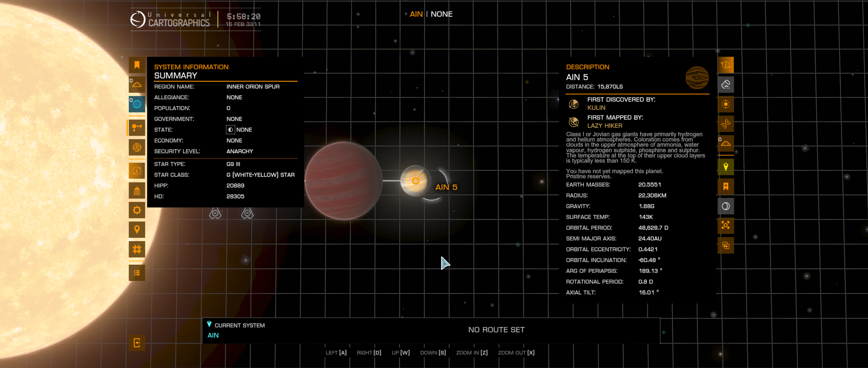Click commander name LAZY HIKER
868x368 pixels.
point(605,126)
